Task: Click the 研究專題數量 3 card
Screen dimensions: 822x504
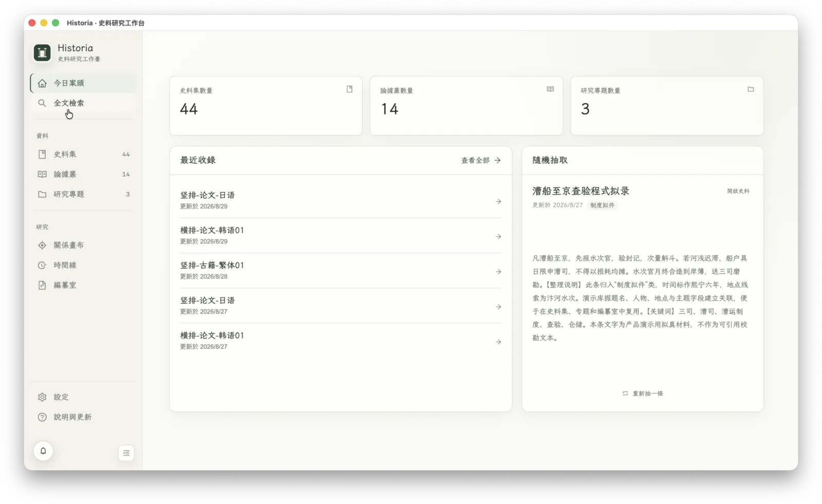Action: (667, 106)
